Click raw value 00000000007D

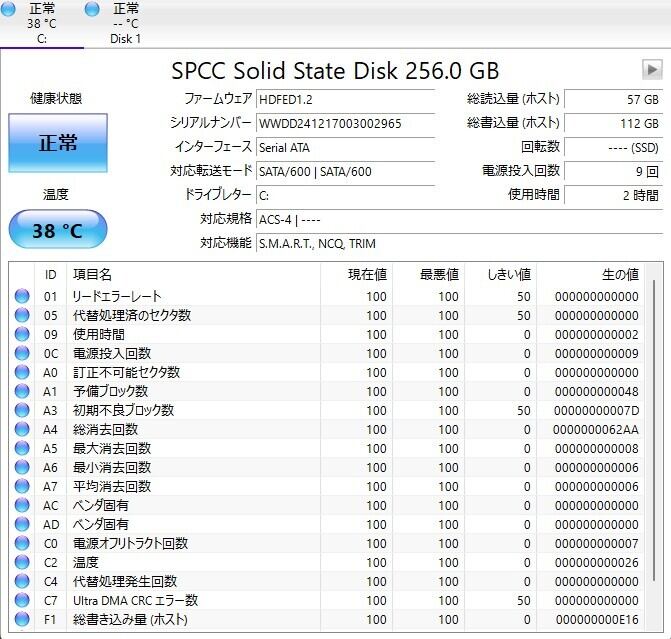click(x=597, y=410)
